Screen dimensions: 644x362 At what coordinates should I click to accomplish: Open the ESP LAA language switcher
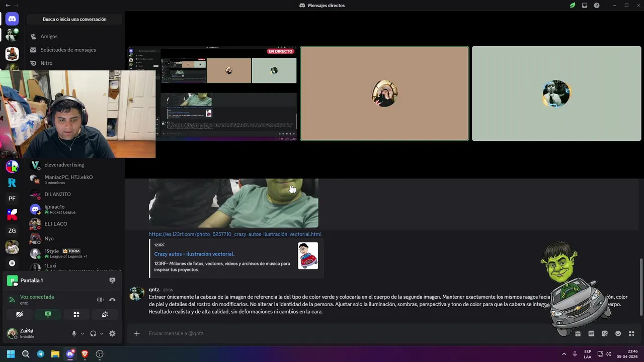coord(588,354)
